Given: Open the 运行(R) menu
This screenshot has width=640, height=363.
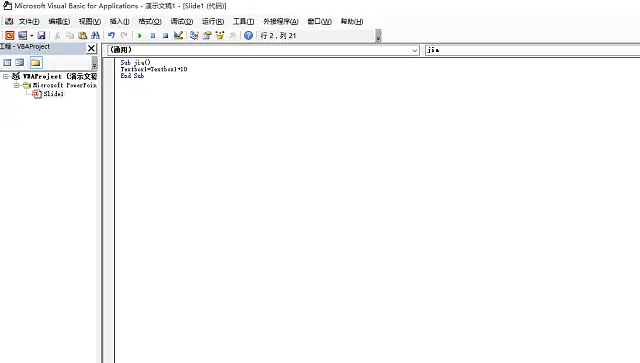Looking at the screenshot, I should pos(213,21).
